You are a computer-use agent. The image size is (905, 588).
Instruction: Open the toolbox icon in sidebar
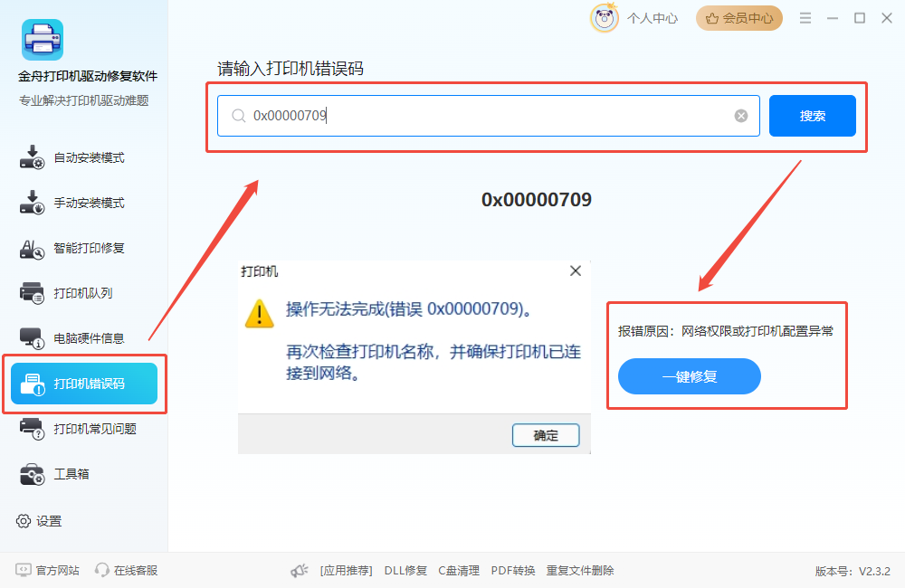click(32, 474)
